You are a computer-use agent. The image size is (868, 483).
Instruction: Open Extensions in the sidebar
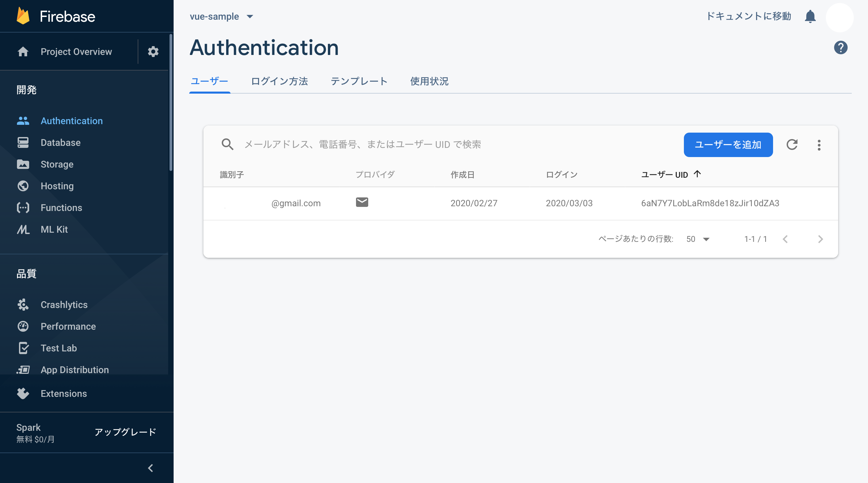tap(64, 393)
